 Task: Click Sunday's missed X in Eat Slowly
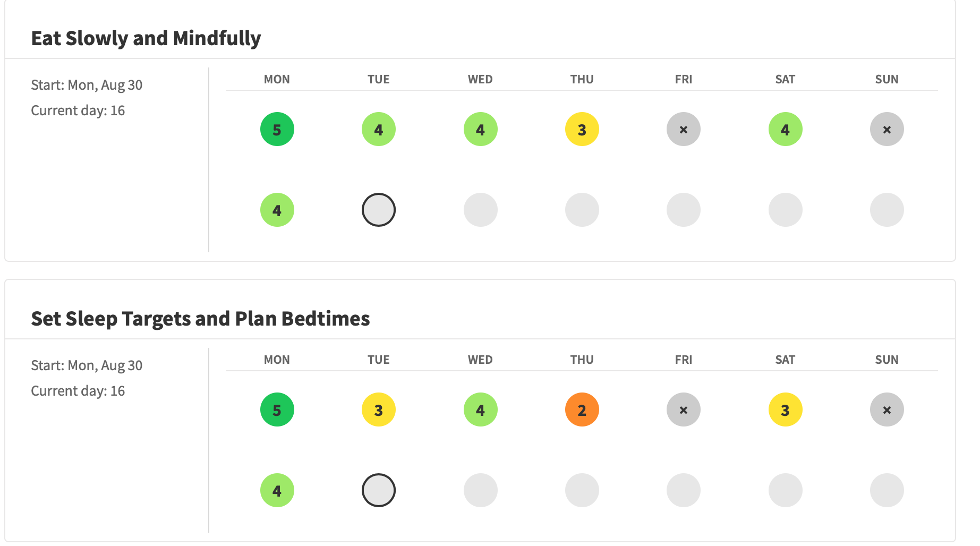(887, 129)
